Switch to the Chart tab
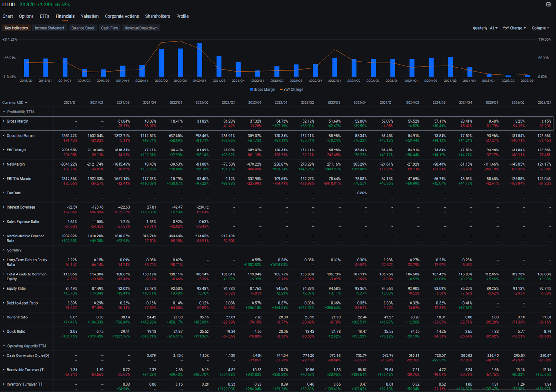Screen dimensions: 556x392 click(x=7, y=16)
